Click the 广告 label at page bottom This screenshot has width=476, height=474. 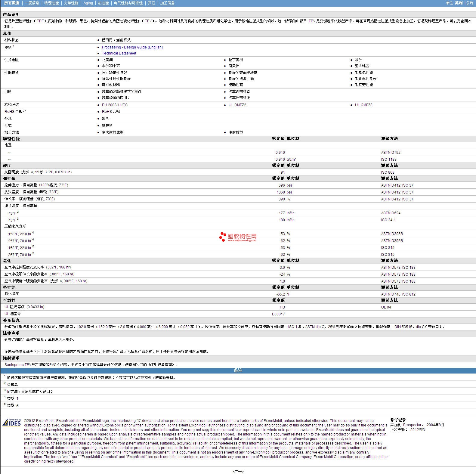click(238, 472)
